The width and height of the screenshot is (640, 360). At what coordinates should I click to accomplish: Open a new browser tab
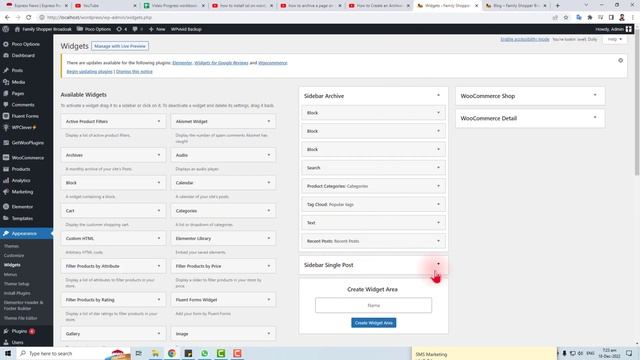tap(558, 6)
